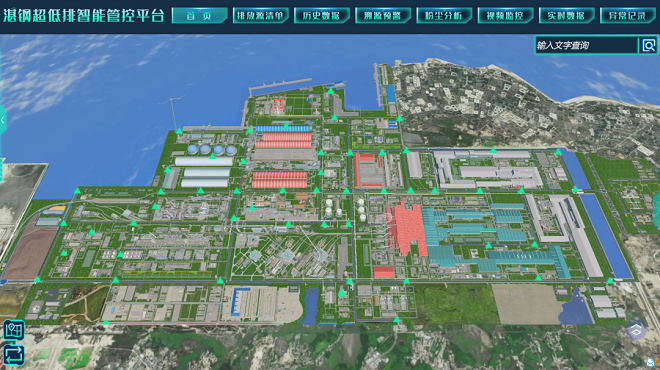Expand the collapsed left side panel
The image size is (660, 370).
click(3, 120)
